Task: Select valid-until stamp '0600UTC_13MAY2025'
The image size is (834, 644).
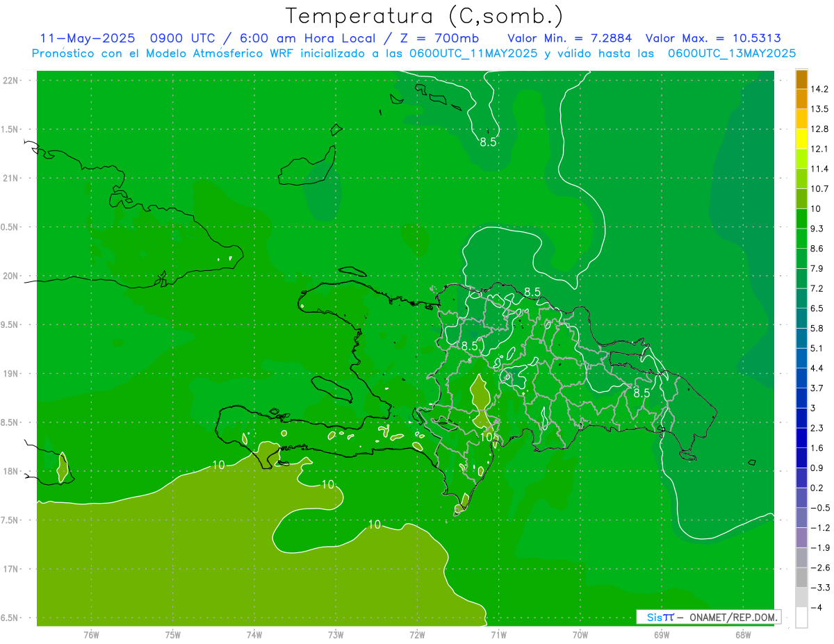Action: tap(732, 53)
